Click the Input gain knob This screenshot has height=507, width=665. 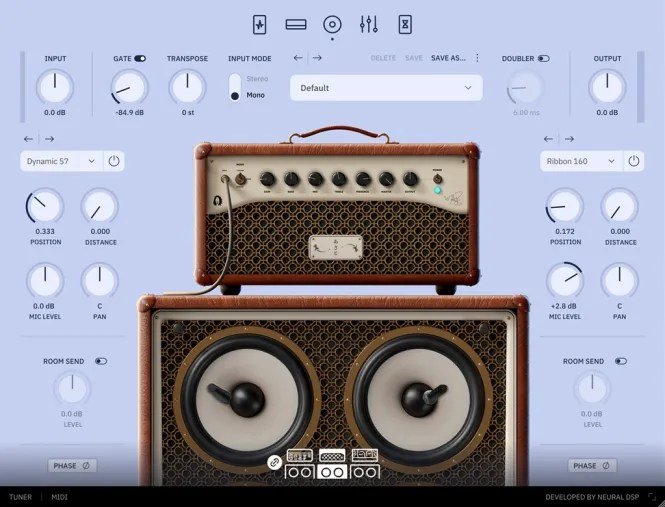point(55,87)
